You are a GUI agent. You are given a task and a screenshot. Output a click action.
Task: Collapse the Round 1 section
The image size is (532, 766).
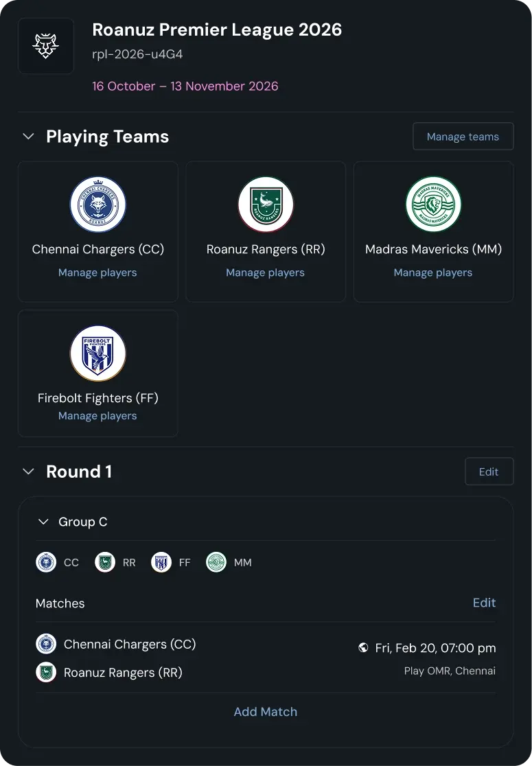[x=28, y=472]
